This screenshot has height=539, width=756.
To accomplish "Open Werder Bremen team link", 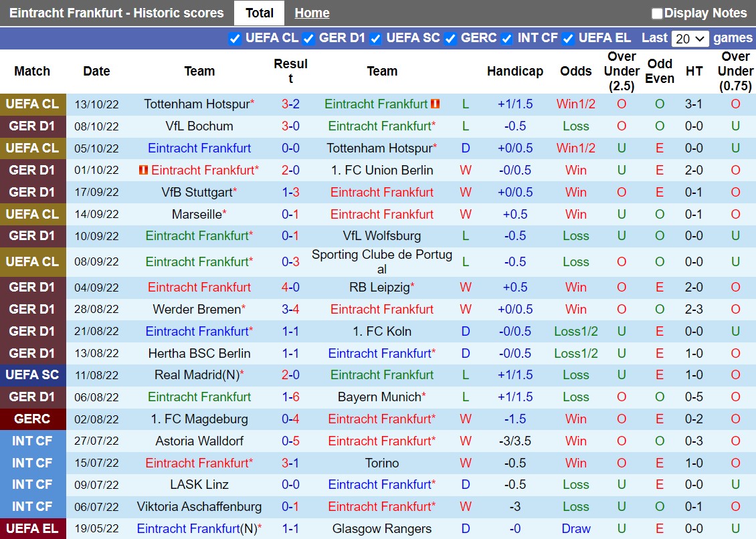I will (197, 309).
